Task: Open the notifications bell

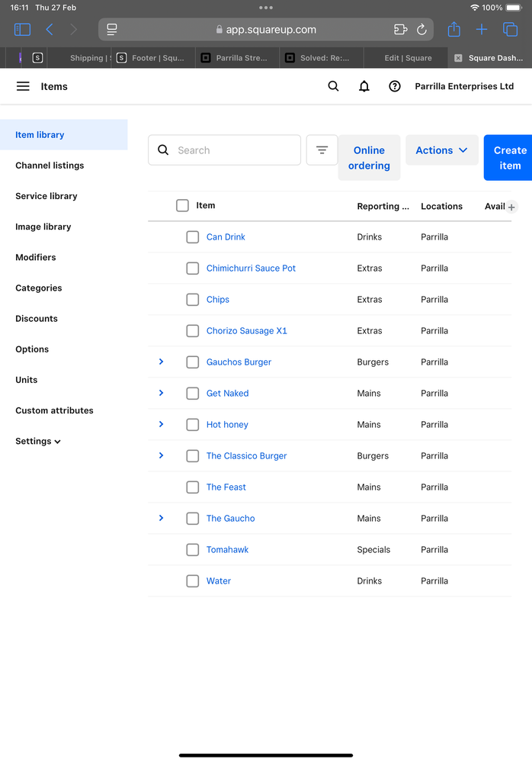Action: click(364, 86)
